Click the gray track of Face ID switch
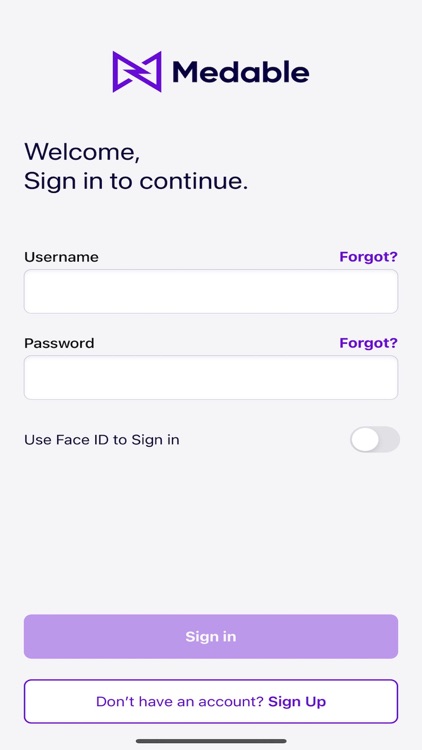Screen dimensions: 422x750 (x=390, y=440)
